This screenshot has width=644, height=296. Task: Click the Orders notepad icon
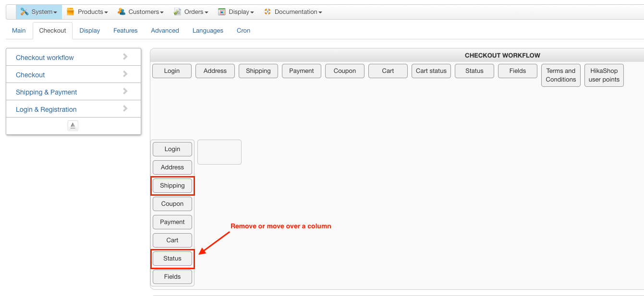click(177, 12)
